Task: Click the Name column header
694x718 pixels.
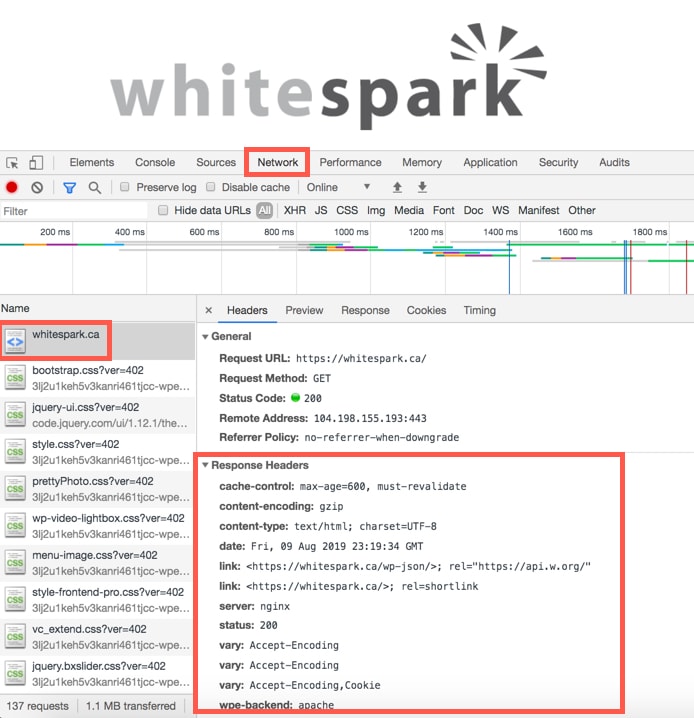Action: (x=15, y=309)
